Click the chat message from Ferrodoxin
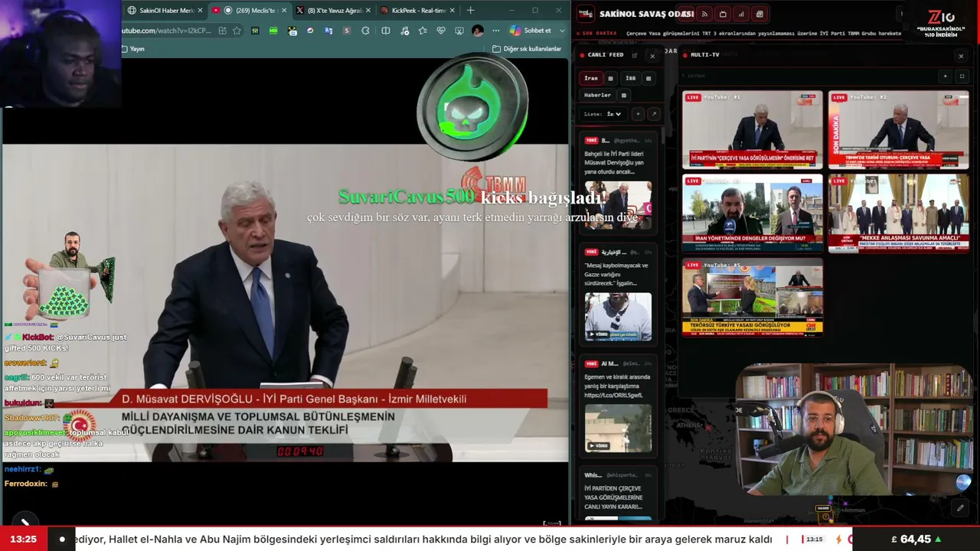This screenshot has width=980, height=551. [x=32, y=484]
